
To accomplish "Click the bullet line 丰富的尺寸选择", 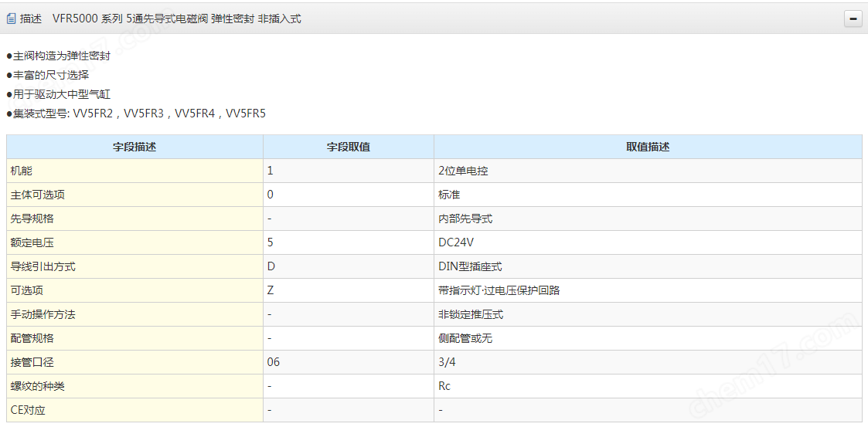I will click(x=48, y=75).
